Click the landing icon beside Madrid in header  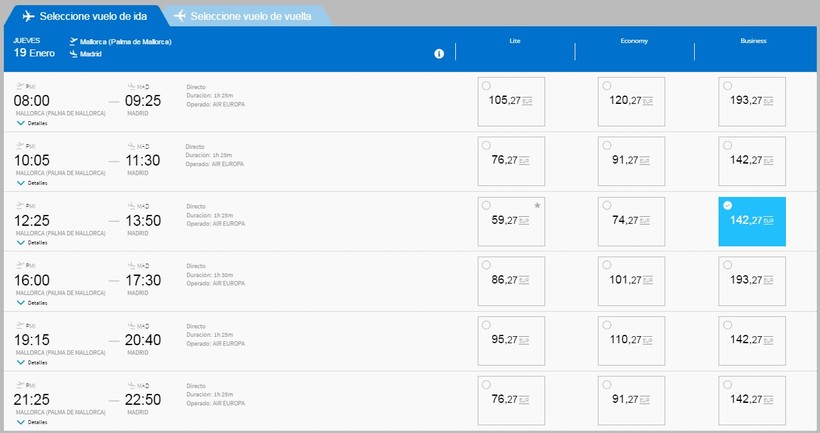click(74, 54)
